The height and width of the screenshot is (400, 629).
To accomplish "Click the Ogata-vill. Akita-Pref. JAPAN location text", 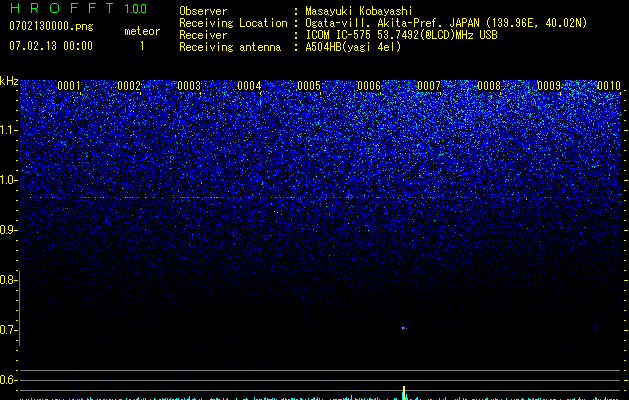I will (446, 23).
